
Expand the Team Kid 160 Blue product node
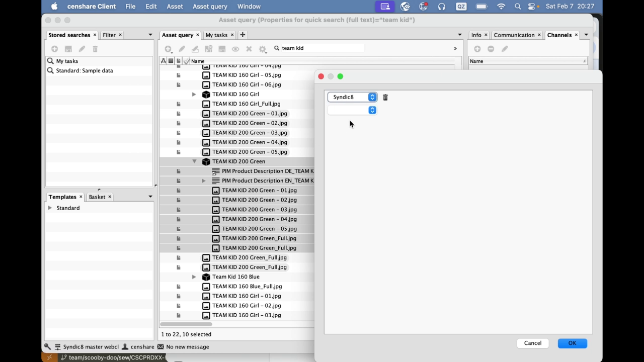pyautogui.click(x=194, y=277)
